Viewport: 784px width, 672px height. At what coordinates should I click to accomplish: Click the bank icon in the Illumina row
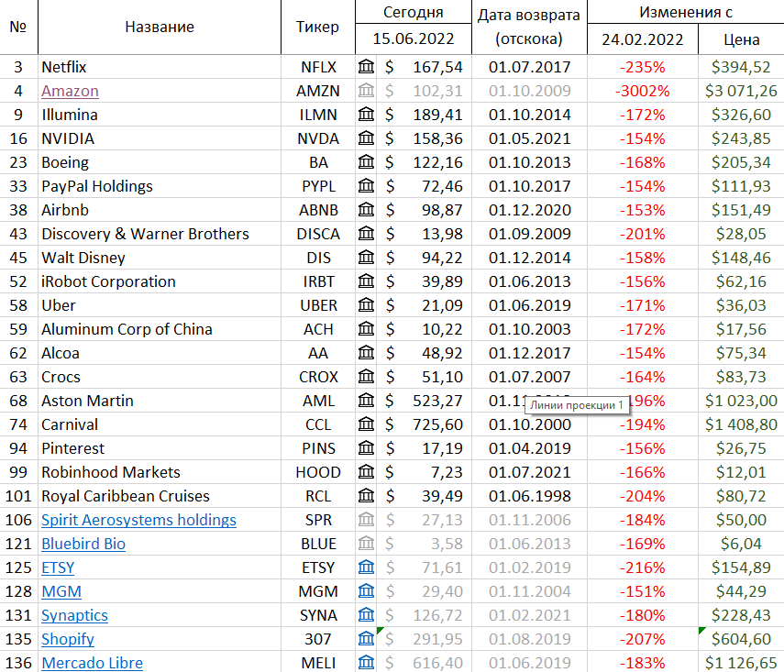pos(366,115)
